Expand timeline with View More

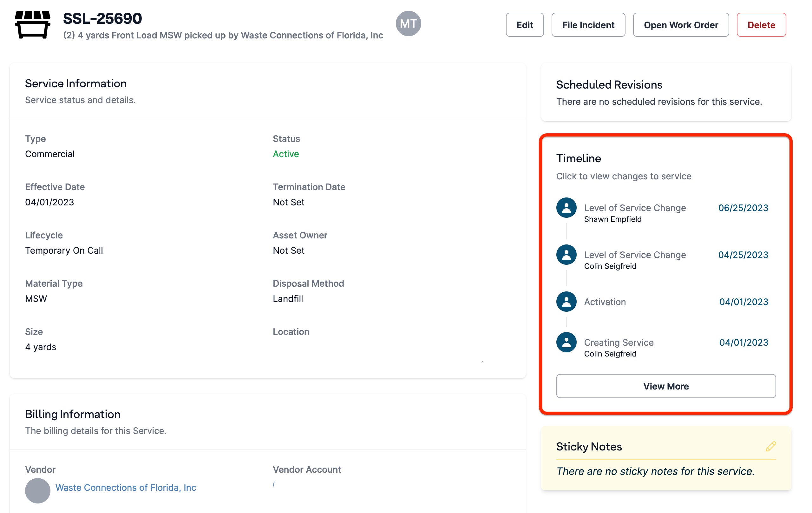(x=666, y=386)
